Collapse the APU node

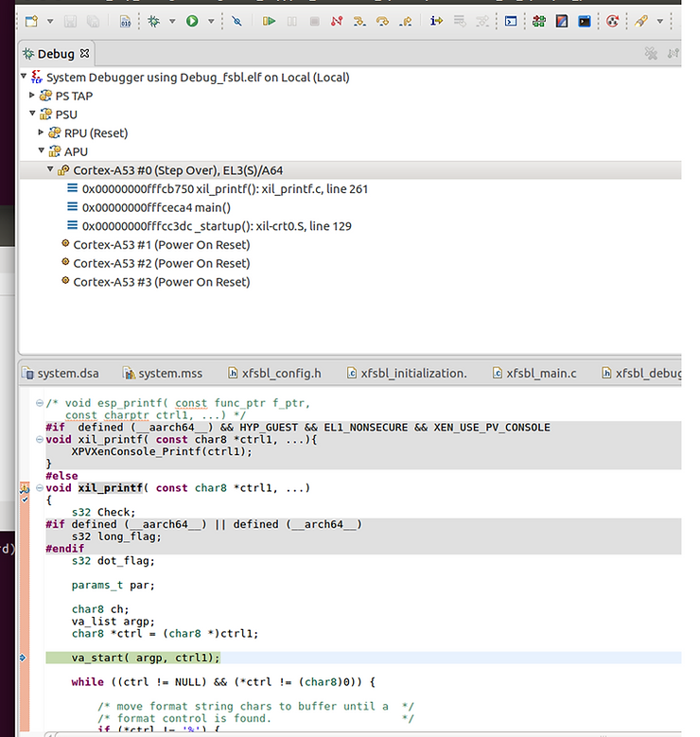pos(42,150)
